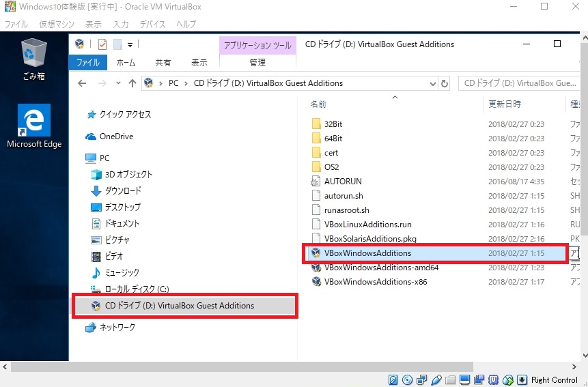Open the 仮想マシン menu

pos(57,24)
